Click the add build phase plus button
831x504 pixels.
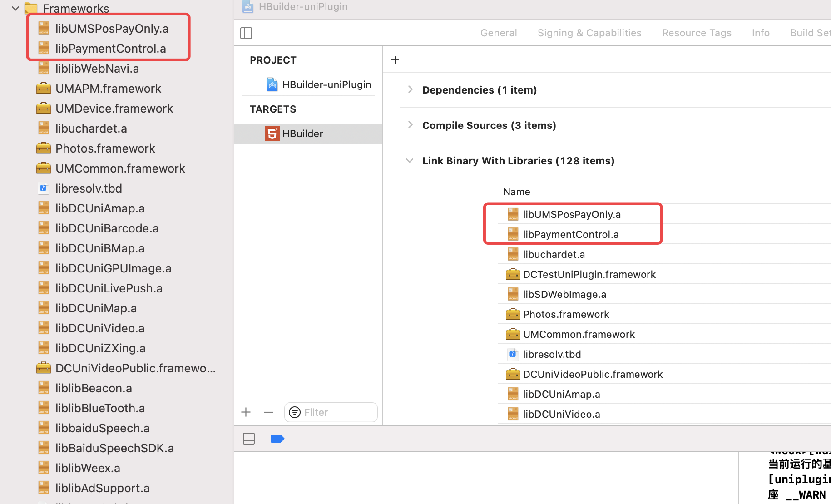point(395,60)
